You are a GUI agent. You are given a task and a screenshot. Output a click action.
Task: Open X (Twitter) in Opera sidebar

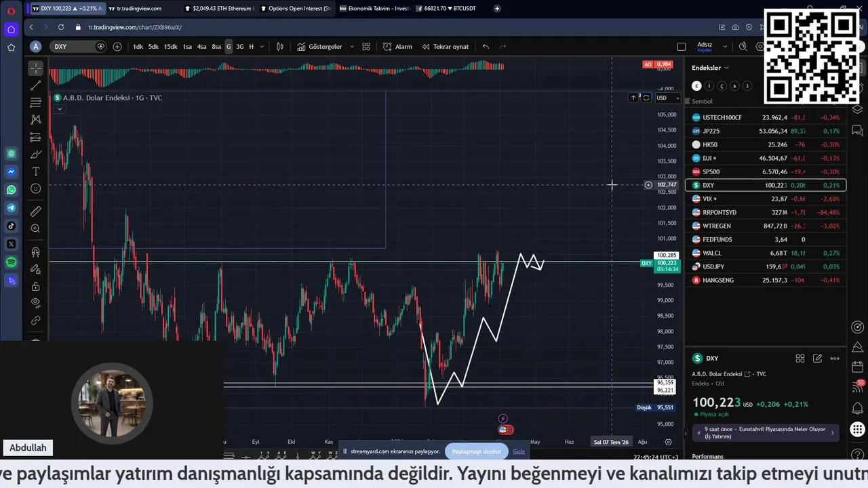tap(12, 244)
